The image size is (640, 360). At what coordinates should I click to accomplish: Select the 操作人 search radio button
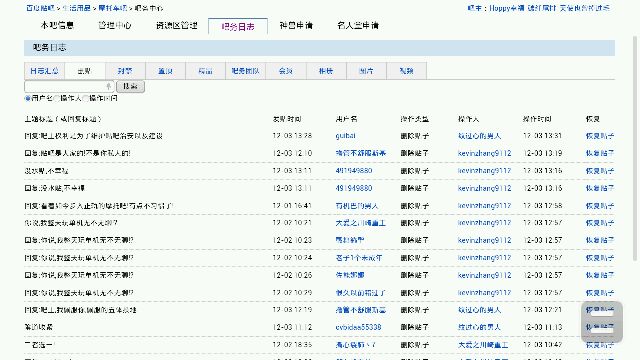pyautogui.click(x=57, y=98)
